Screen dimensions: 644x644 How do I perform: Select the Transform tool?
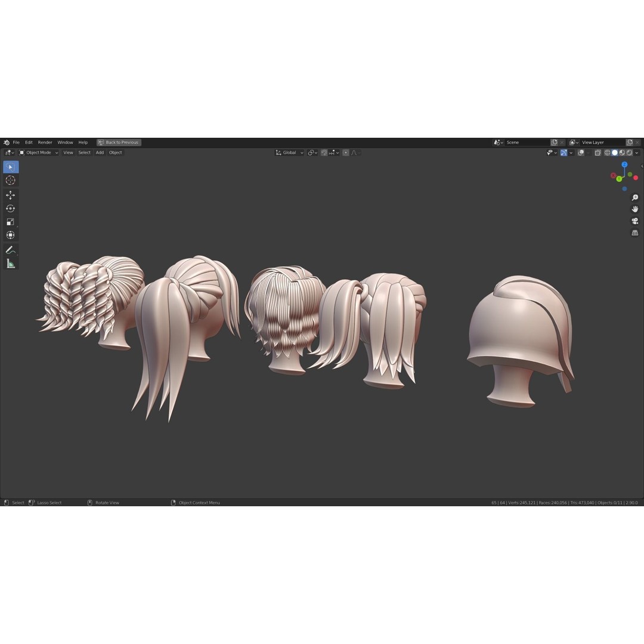pos(11,235)
